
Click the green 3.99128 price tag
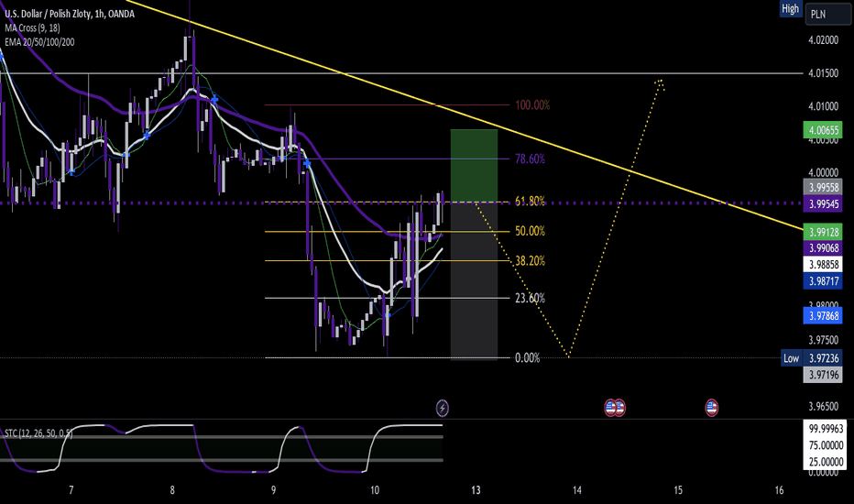point(823,232)
